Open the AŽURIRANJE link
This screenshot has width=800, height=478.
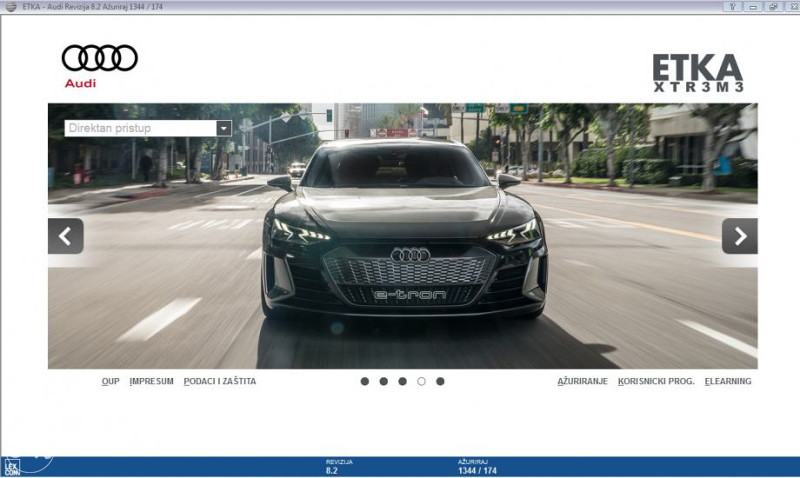[x=583, y=381]
